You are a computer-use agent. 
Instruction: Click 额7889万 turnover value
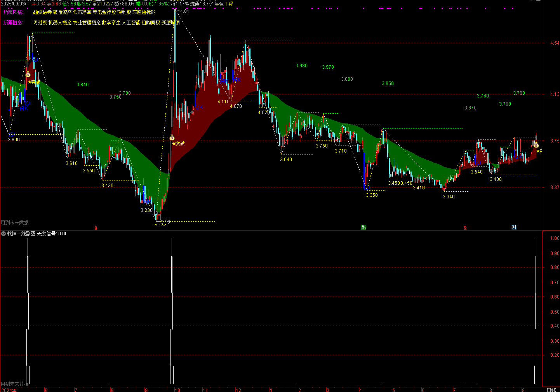coord(125,4)
